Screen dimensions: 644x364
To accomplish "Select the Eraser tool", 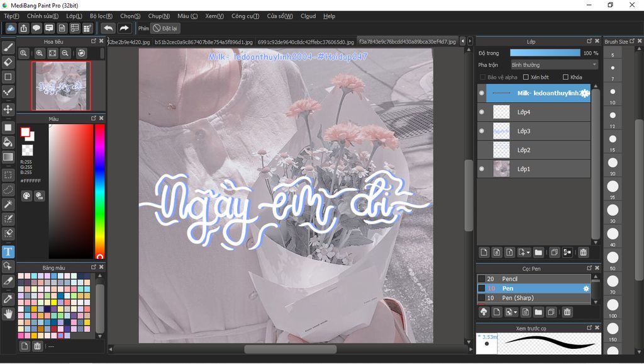I will [8, 62].
